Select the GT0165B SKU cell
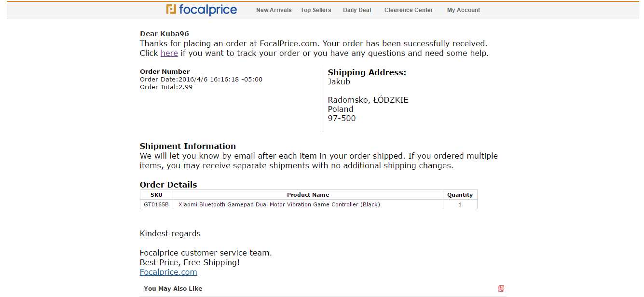644x297 pixels. coord(156,204)
